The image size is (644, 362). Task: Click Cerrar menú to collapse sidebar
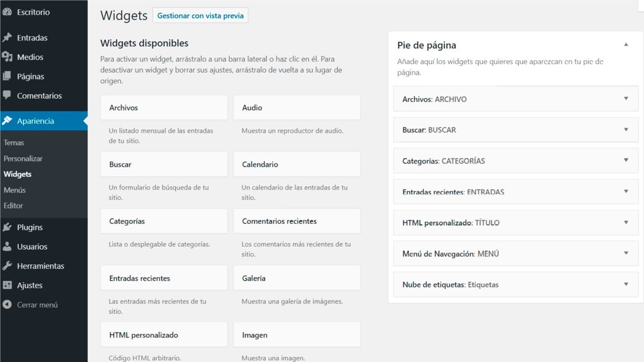coord(37,305)
